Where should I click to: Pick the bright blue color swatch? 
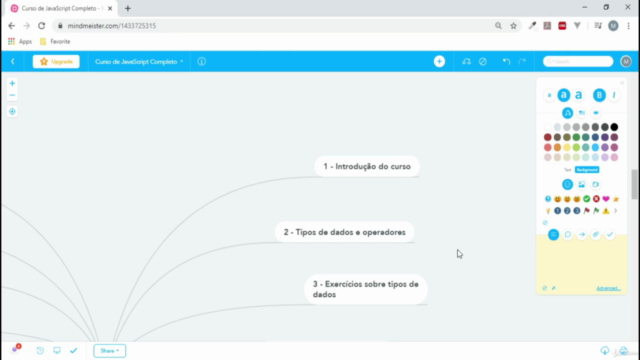tap(596, 147)
